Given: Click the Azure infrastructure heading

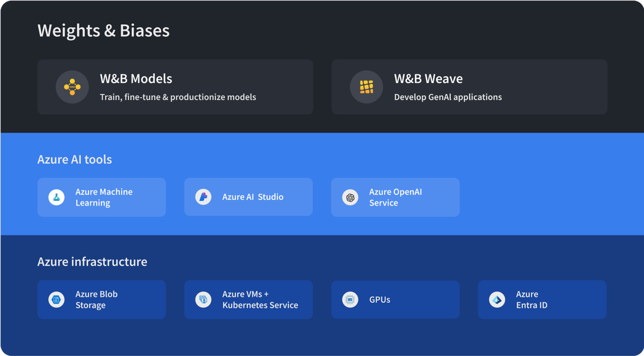Looking at the screenshot, I should 92,261.
